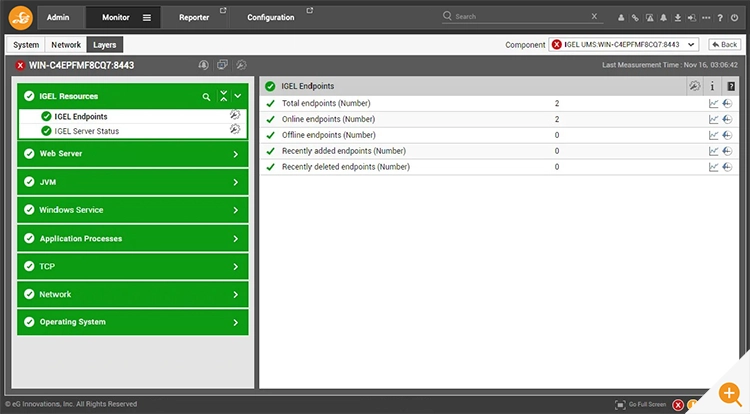Clear the search box with X icon
This screenshot has height=414, width=750.
594,16
